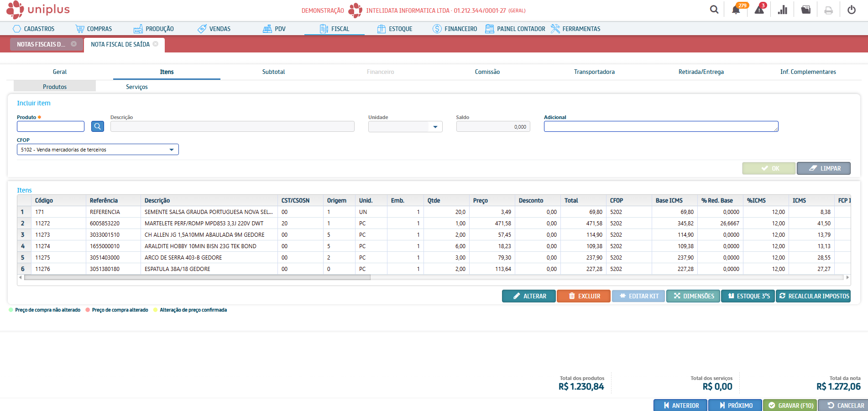Click the horizontal scrollbar of items table
Screen dimensions: 868x411
pyautogui.click(x=197, y=277)
